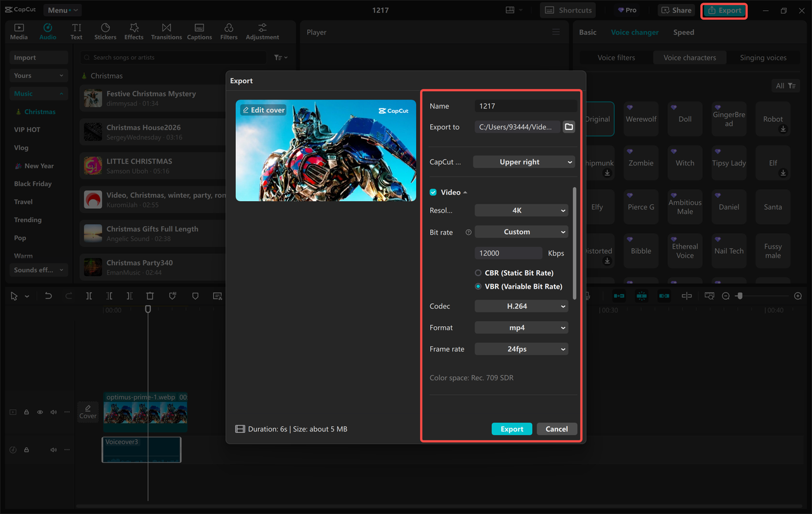
Task: Click the folder icon beside Export to path
Action: [569, 127]
